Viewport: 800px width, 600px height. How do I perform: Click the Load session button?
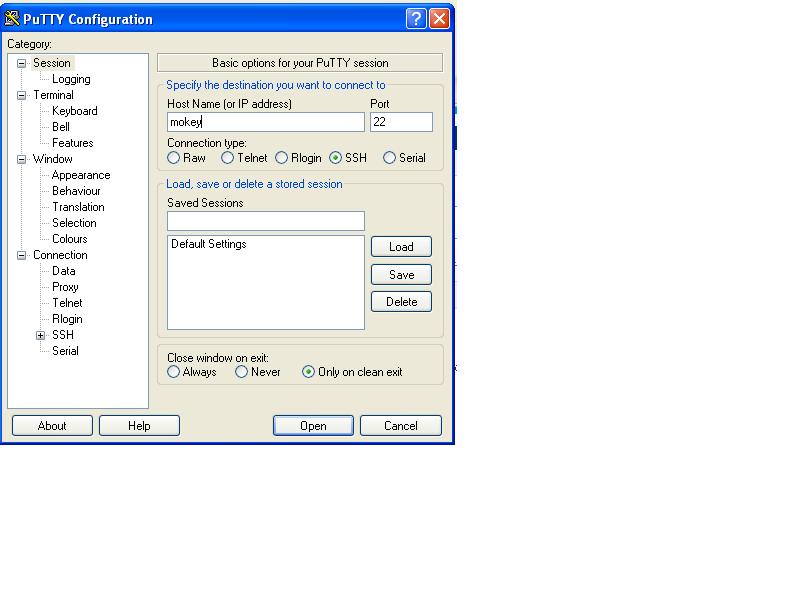[x=401, y=247]
